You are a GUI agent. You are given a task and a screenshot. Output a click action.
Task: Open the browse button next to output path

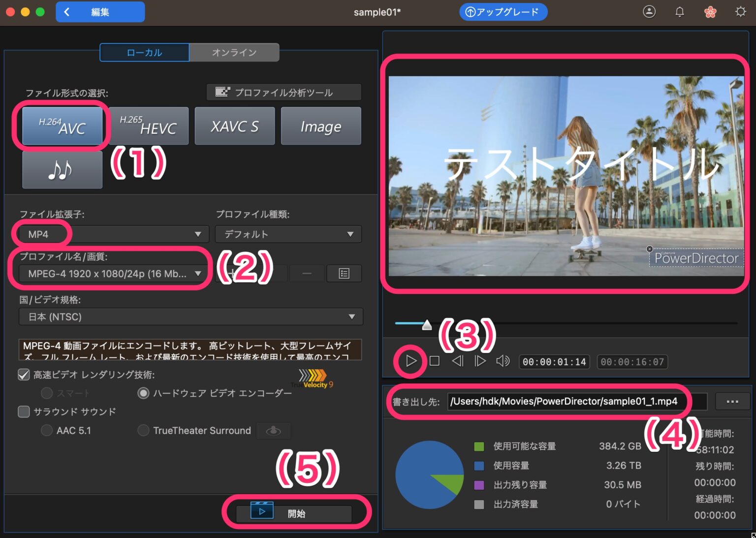732,401
